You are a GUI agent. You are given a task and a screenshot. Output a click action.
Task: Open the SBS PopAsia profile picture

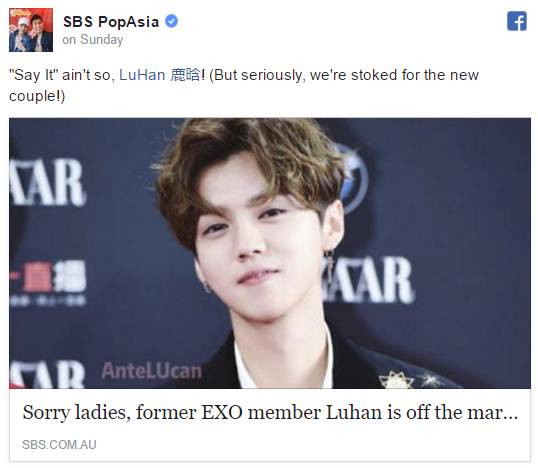[31, 30]
